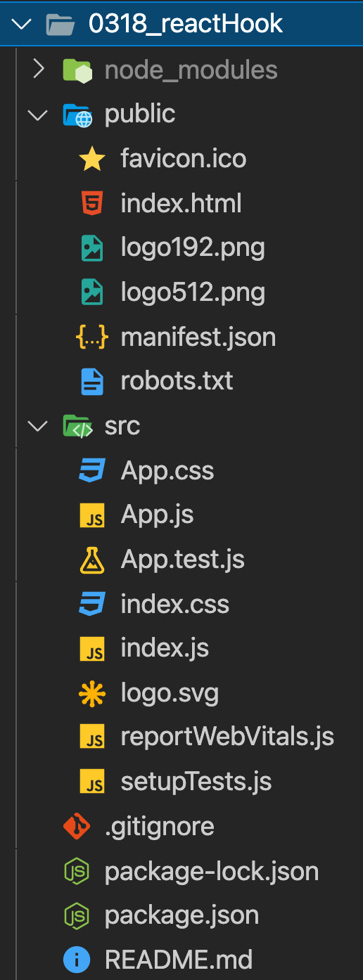Click the document icon for robots.txt

pos(92,382)
